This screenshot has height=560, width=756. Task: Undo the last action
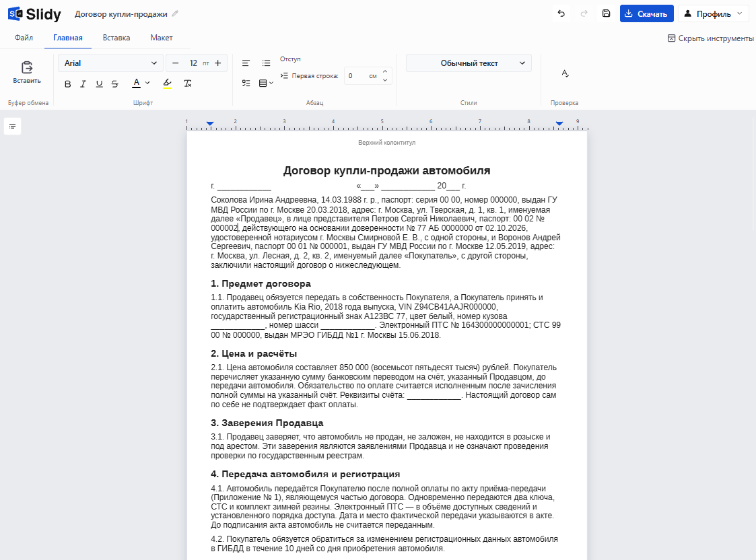pyautogui.click(x=561, y=13)
